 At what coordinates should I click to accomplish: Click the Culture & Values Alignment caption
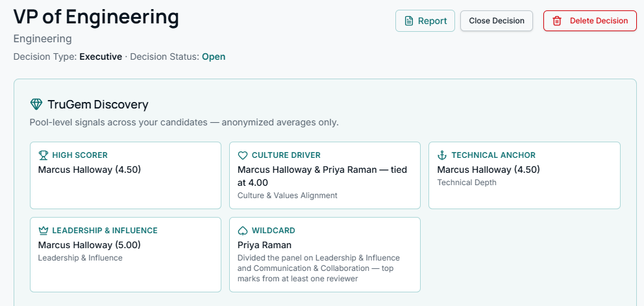coord(288,196)
